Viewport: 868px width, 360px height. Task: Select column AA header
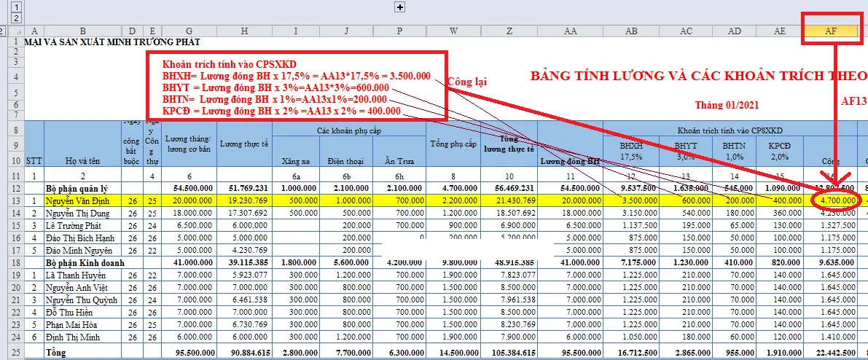[570, 31]
